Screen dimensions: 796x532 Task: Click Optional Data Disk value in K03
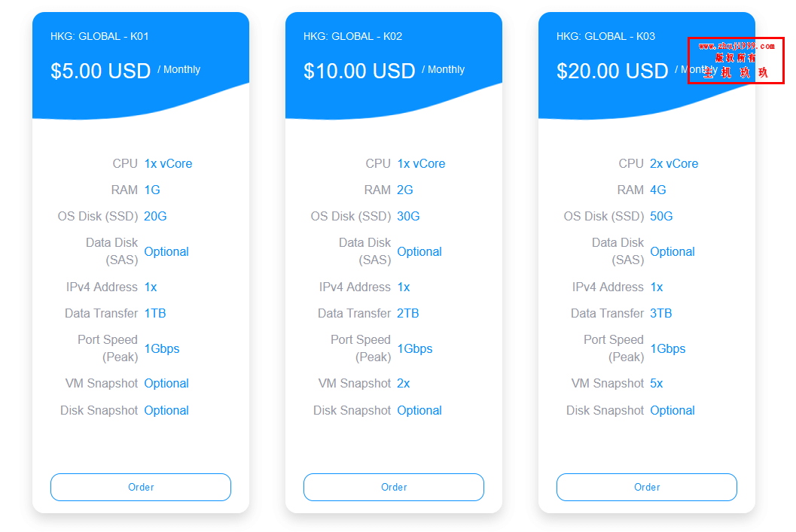pyautogui.click(x=672, y=251)
